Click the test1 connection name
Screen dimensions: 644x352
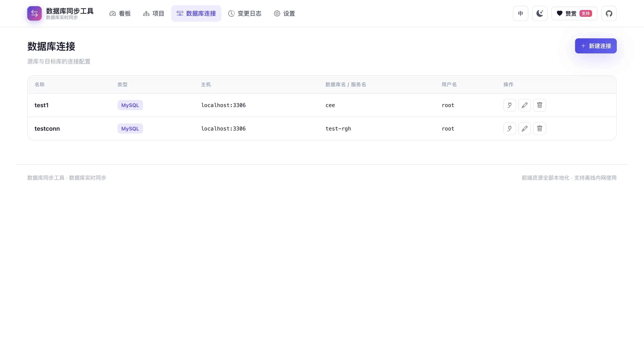tap(42, 105)
